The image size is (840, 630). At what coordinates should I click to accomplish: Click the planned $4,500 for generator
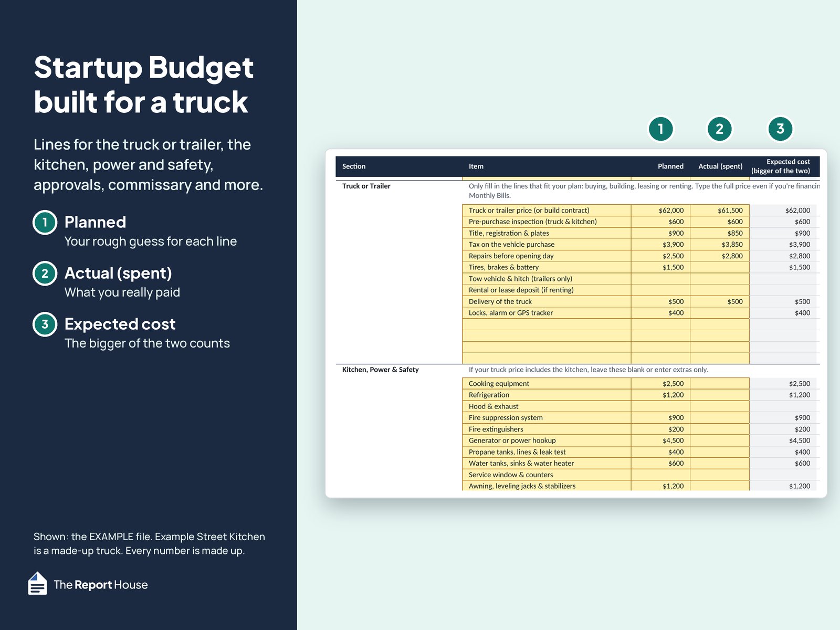[x=660, y=440]
